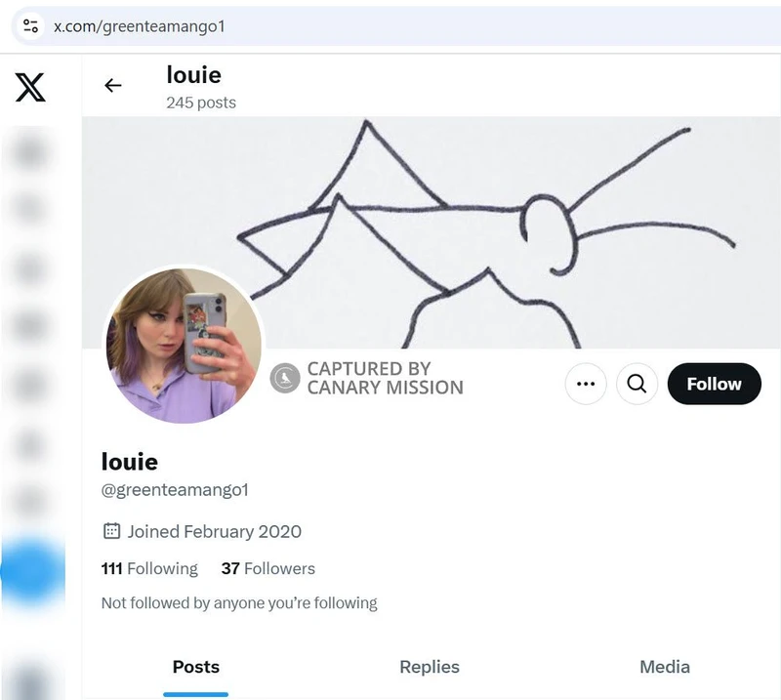The width and height of the screenshot is (781, 700).
Task: Click the blurred blue post button in sidebar
Action: (x=31, y=571)
